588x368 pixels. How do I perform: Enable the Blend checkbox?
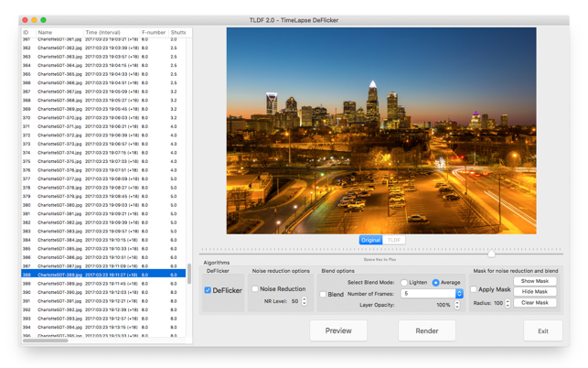(x=323, y=295)
